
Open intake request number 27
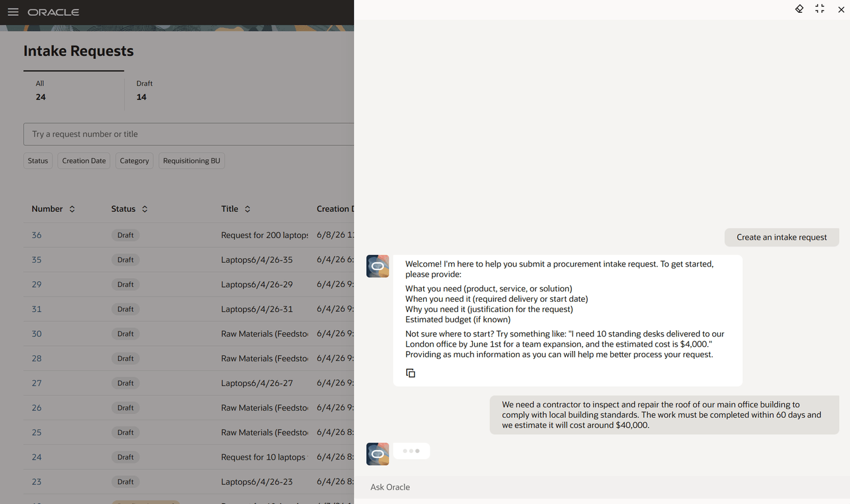(x=36, y=383)
